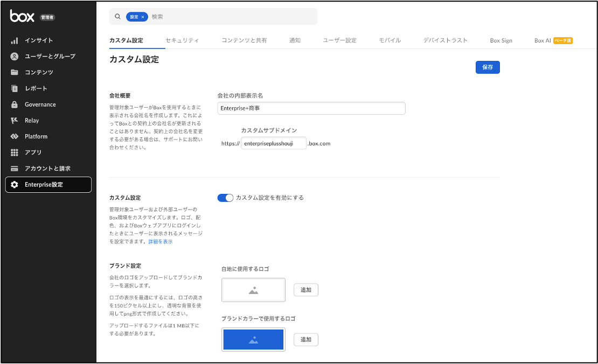Click the 会社の内部表示名 text field

click(311, 108)
